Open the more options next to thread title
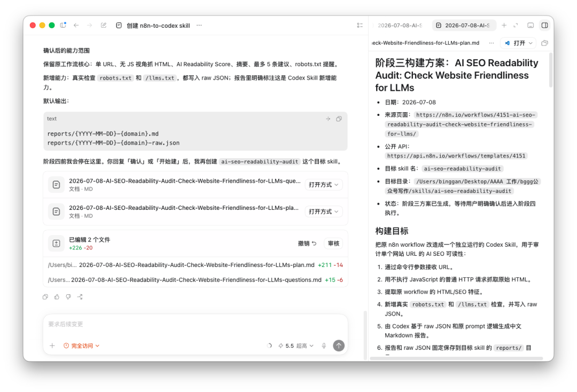Image resolution: width=577 pixels, height=392 pixels. [x=199, y=26]
